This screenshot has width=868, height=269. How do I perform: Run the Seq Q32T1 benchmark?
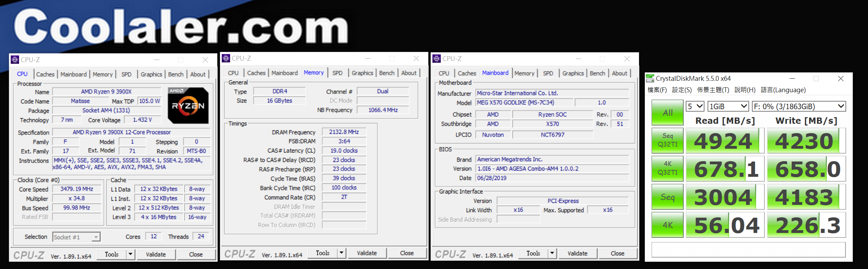coord(667,140)
